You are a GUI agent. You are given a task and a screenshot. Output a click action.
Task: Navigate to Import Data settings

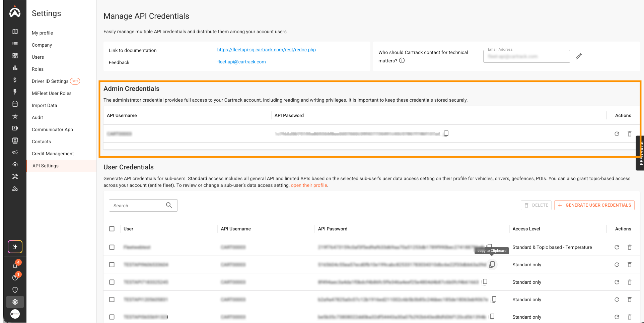pos(44,105)
